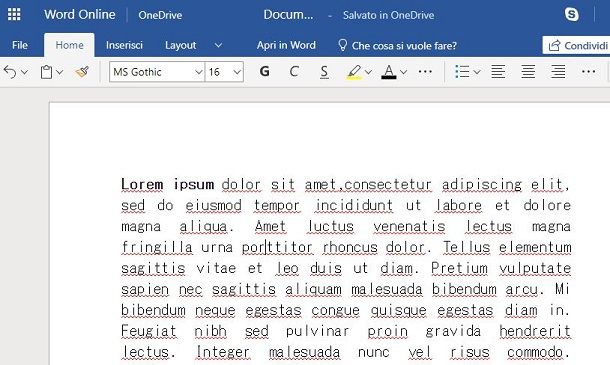Expand the highlight color dropdown arrow
The image size is (610, 365).
(368, 72)
